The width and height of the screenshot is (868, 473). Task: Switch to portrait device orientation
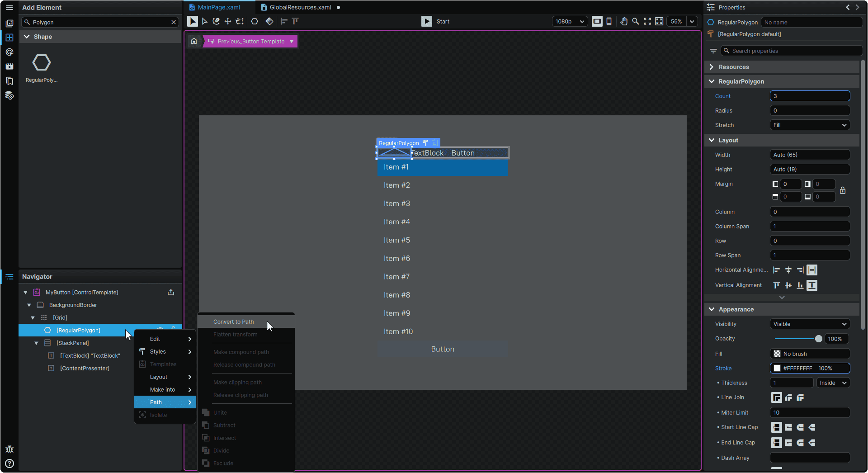click(609, 21)
